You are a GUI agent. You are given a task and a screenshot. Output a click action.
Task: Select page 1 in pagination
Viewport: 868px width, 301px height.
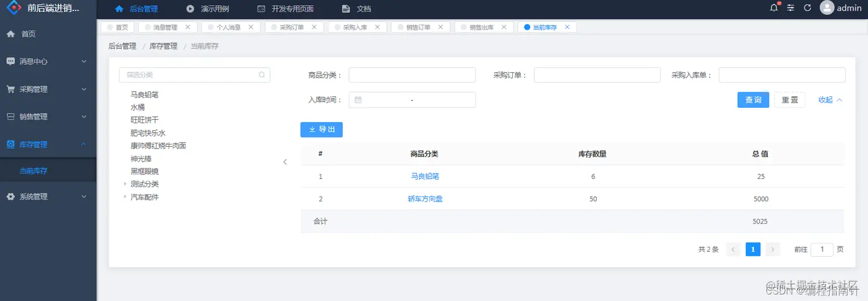753,249
